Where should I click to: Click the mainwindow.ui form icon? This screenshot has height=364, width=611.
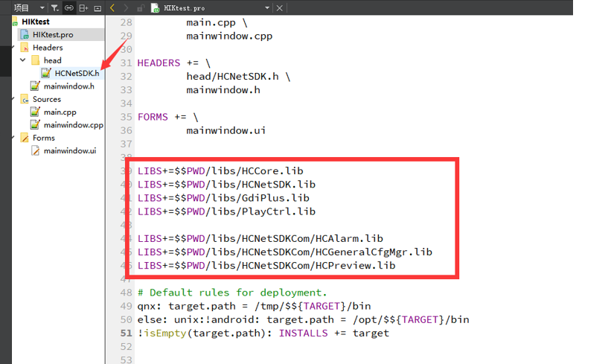(x=35, y=150)
